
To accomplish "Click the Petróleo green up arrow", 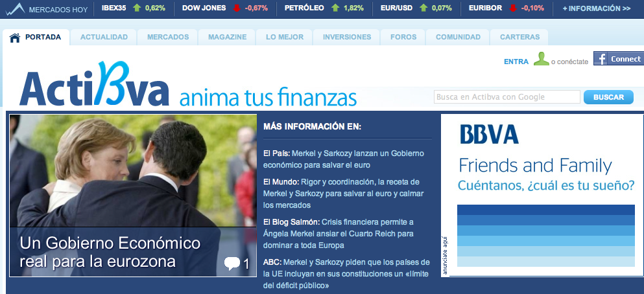I will coord(335,8).
